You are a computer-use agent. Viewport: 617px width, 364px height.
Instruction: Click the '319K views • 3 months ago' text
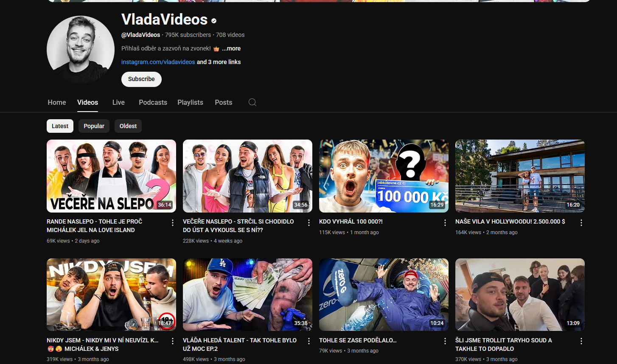point(78,359)
